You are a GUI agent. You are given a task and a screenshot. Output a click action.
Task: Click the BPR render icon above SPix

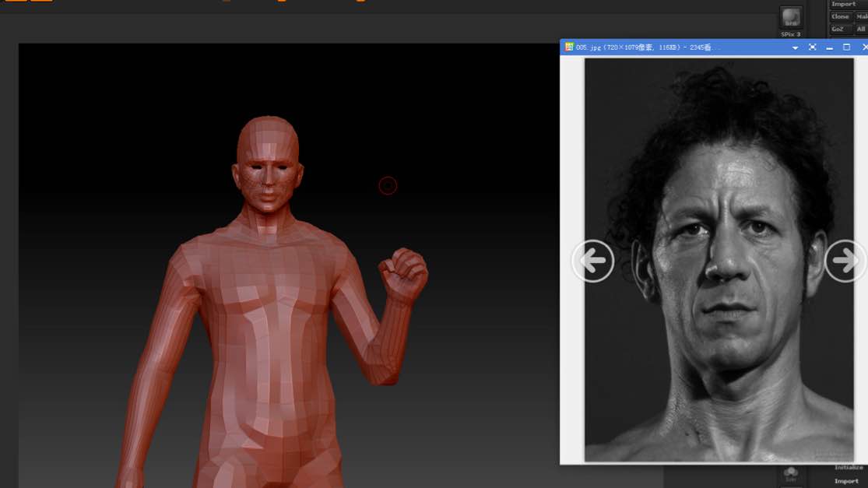coord(790,17)
